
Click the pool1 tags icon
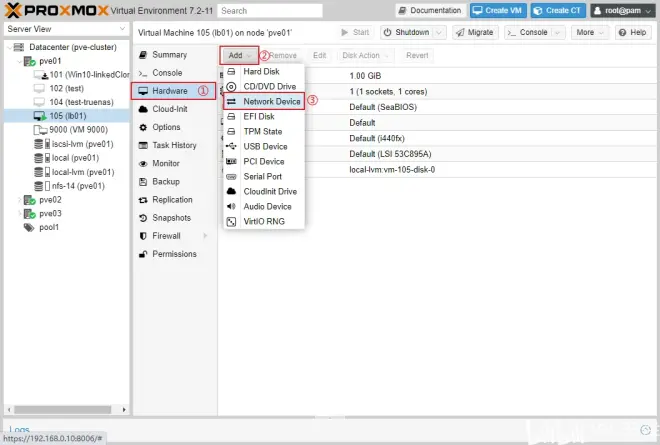pos(29,227)
